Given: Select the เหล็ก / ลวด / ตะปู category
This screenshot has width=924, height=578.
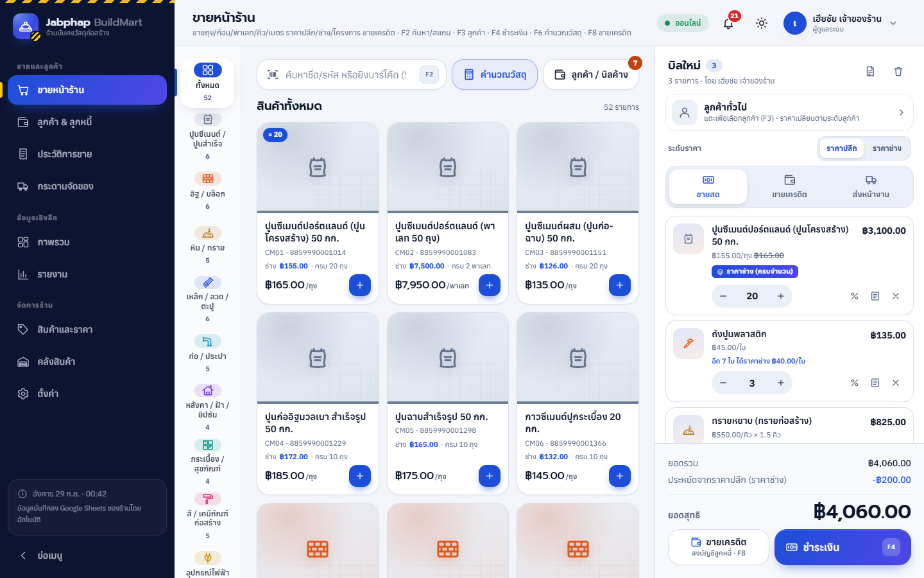Looking at the screenshot, I should pyautogui.click(x=207, y=299).
